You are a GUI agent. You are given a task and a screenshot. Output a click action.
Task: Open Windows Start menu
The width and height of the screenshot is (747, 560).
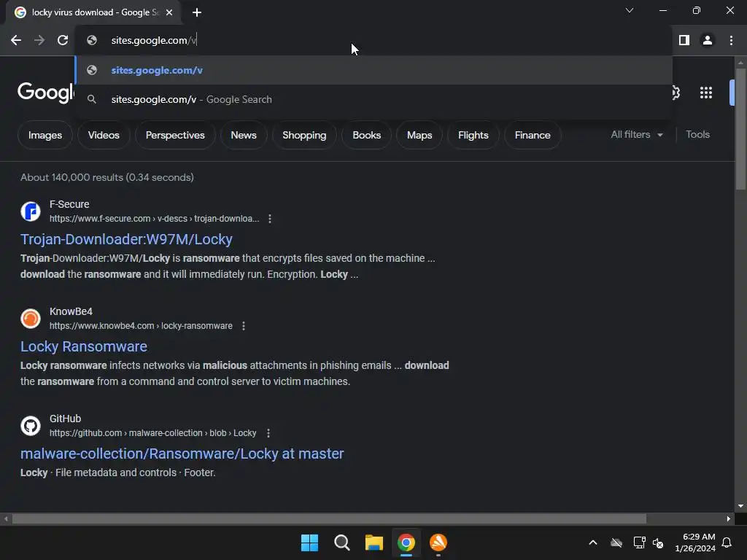coord(309,542)
